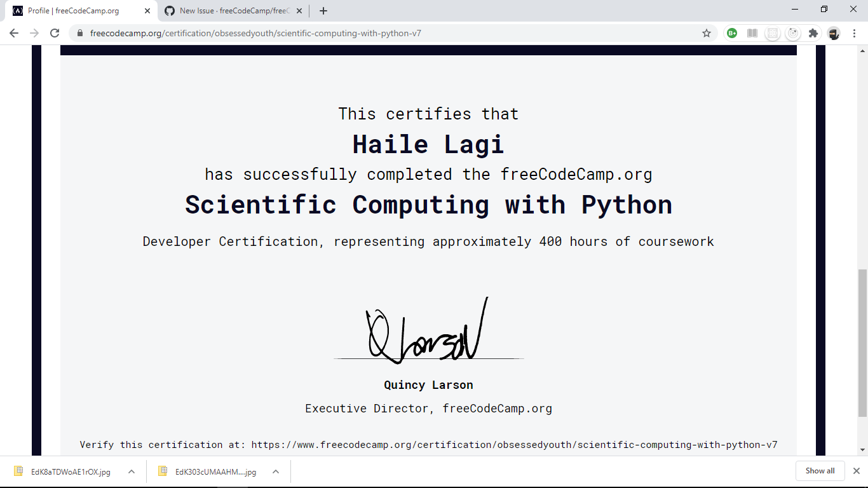
Task: Restore down the Chrome window
Action: 824,9
